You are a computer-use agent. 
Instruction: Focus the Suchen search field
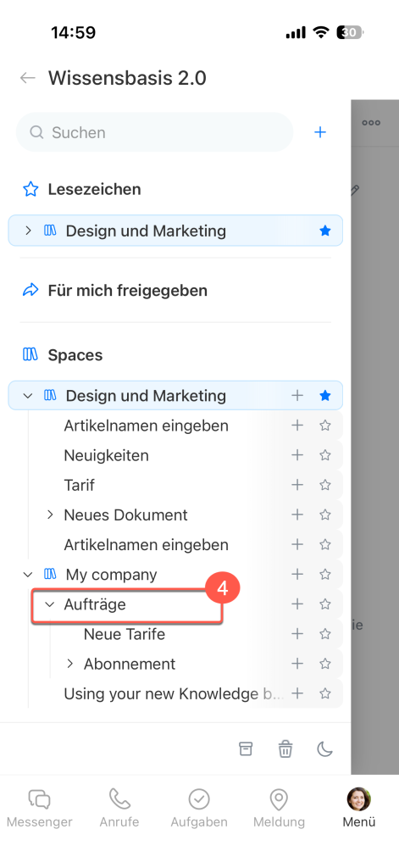154,132
